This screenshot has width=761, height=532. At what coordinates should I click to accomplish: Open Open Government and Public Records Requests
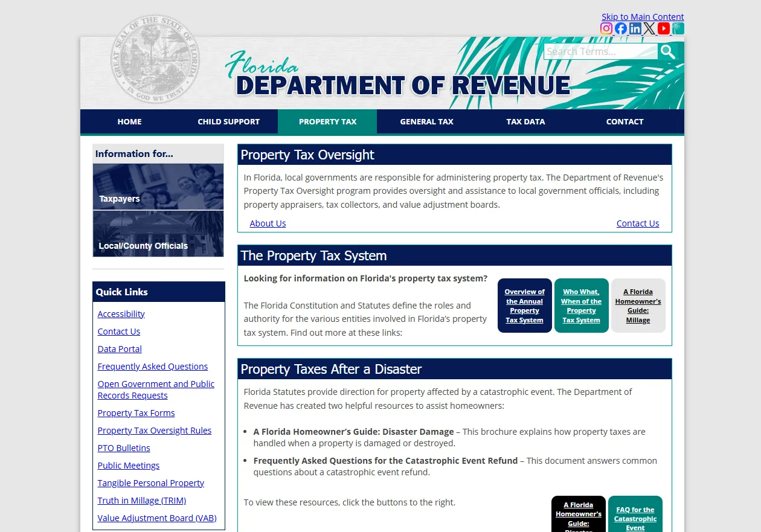[156, 389]
